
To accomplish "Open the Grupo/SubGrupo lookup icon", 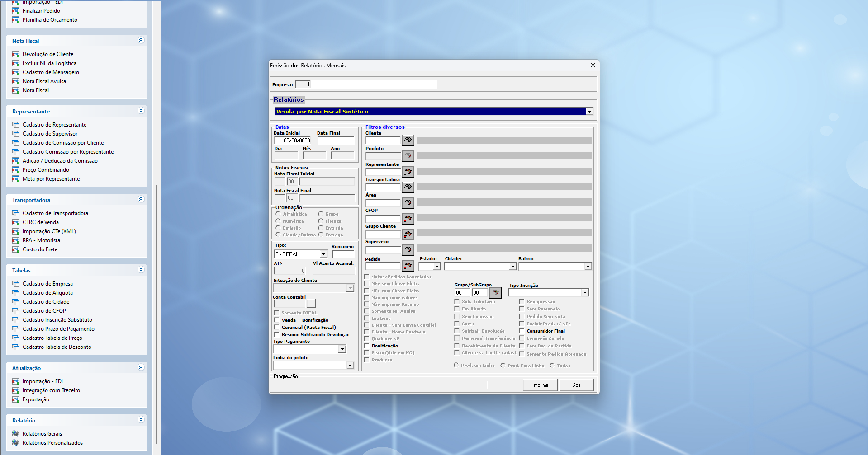I will [x=495, y=293].
